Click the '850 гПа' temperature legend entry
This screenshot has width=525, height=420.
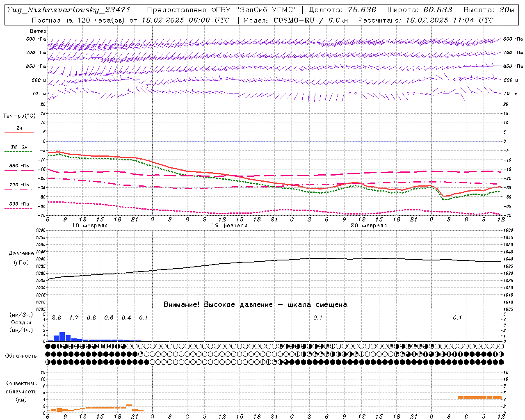19,166
